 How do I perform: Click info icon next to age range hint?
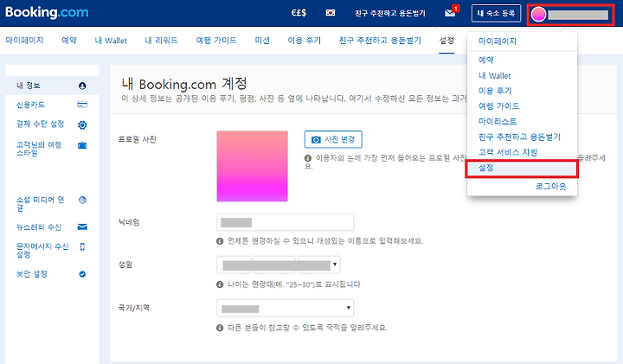(220, 284)
